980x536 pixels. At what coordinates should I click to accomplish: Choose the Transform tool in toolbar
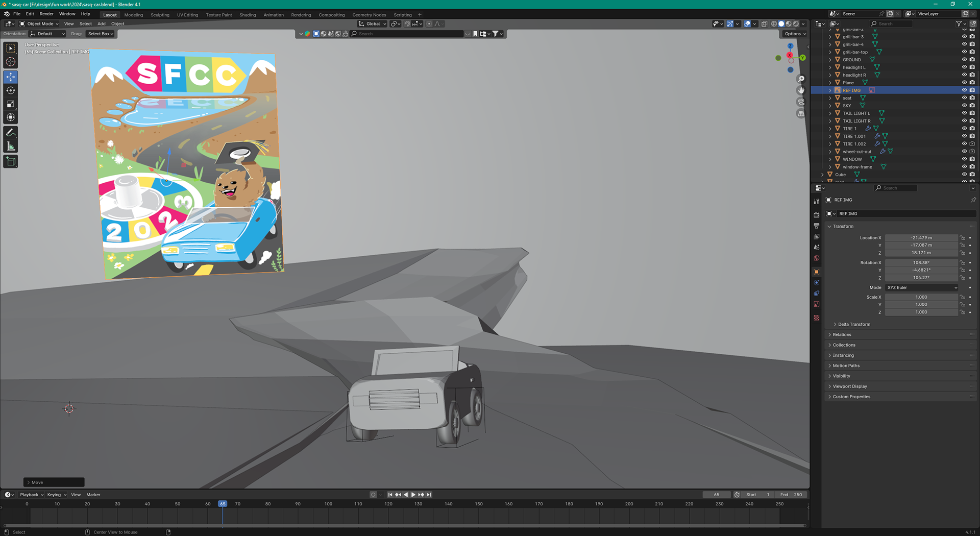[x=11, y=117]
